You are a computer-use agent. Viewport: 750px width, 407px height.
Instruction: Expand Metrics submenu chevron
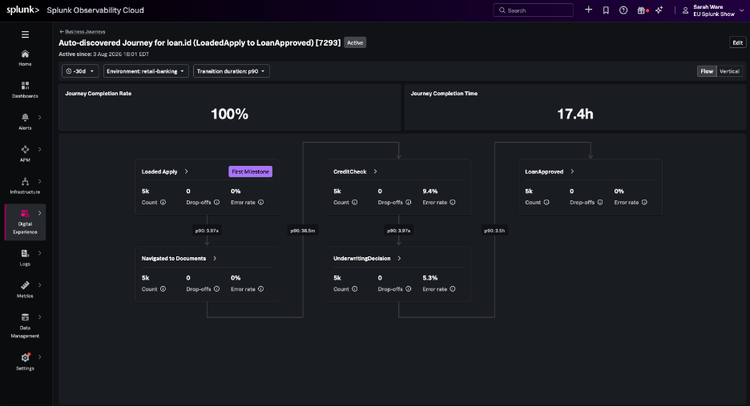point(40,285)
